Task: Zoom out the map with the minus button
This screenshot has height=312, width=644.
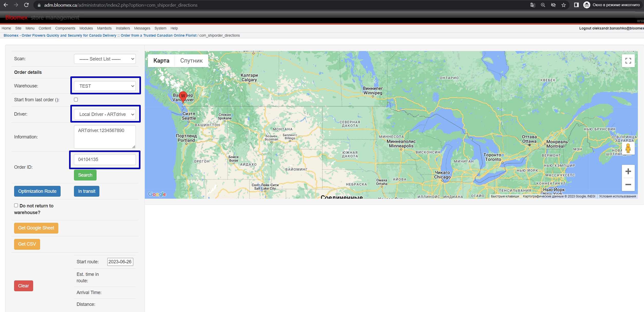Action: pos(628,185)
